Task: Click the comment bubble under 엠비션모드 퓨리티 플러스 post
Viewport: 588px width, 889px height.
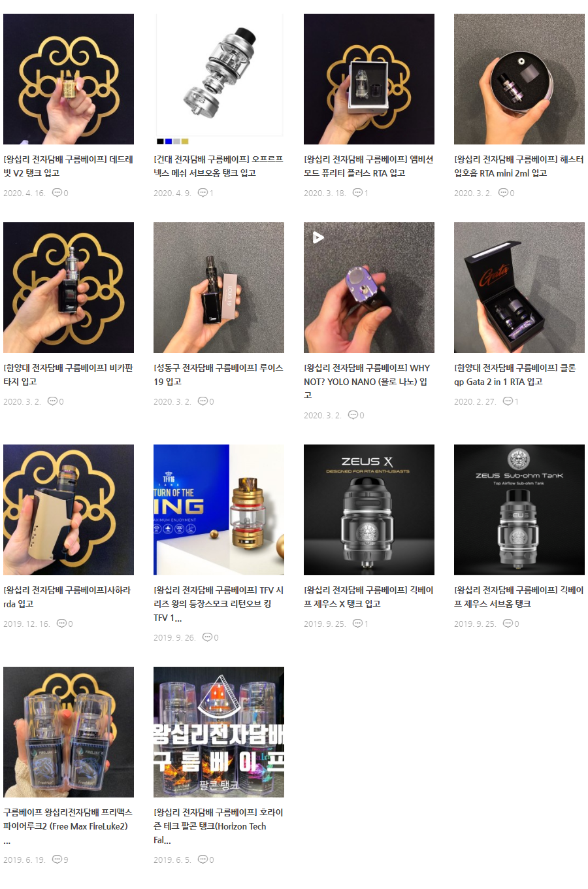Action: coord(357,193)
